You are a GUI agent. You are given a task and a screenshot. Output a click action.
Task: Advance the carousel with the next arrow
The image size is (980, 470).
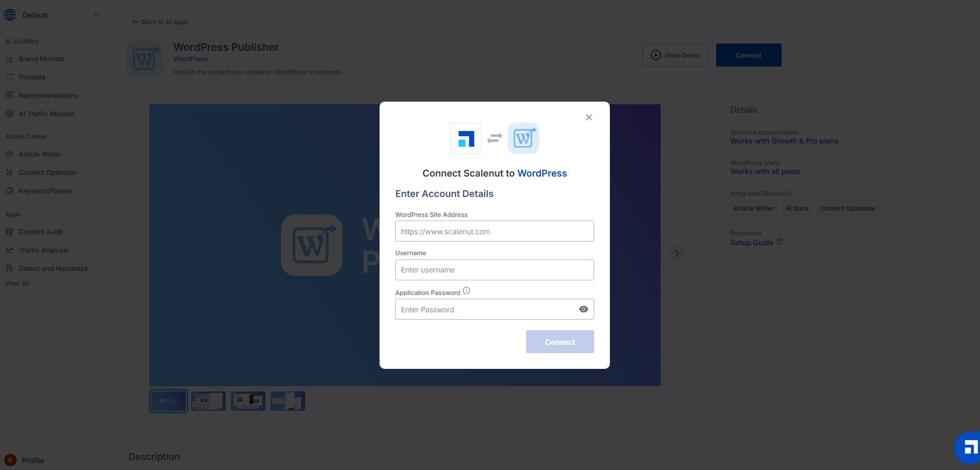676,254
